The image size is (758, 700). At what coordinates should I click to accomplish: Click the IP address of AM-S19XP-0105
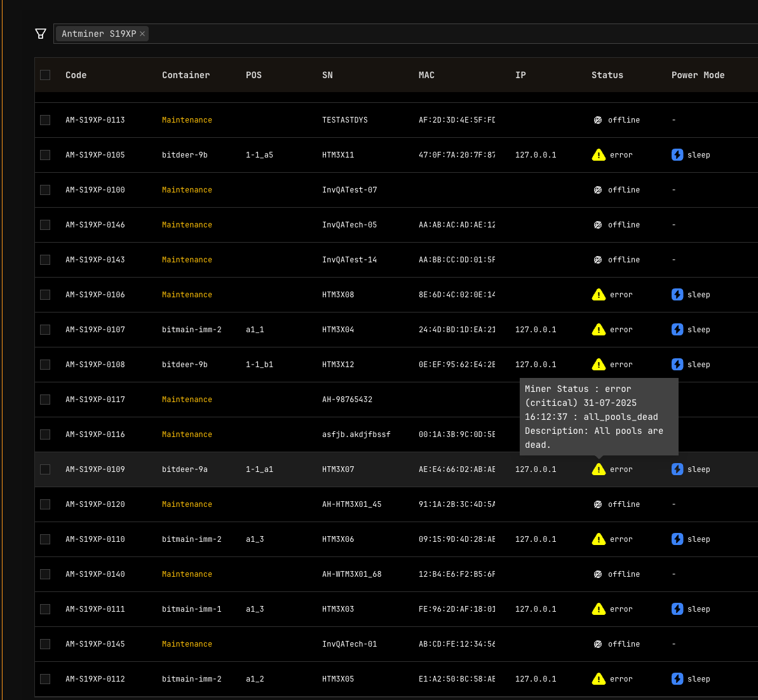[536, 154]
